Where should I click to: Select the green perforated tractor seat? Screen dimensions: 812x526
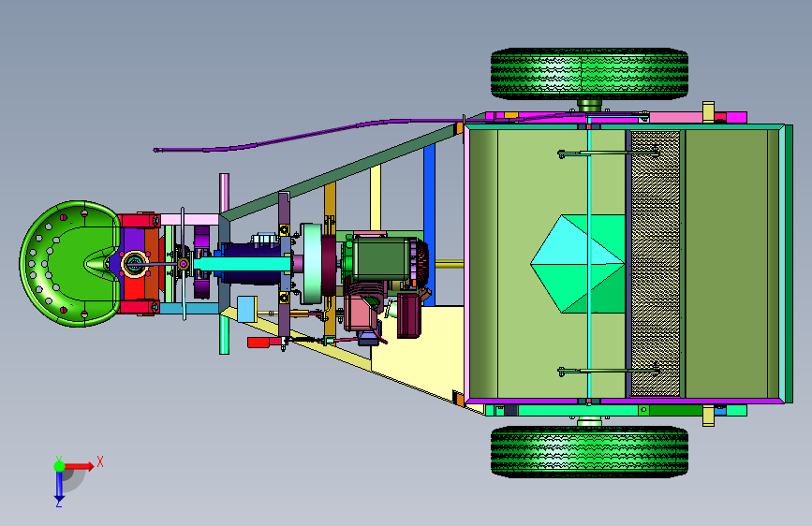(70, 264)
